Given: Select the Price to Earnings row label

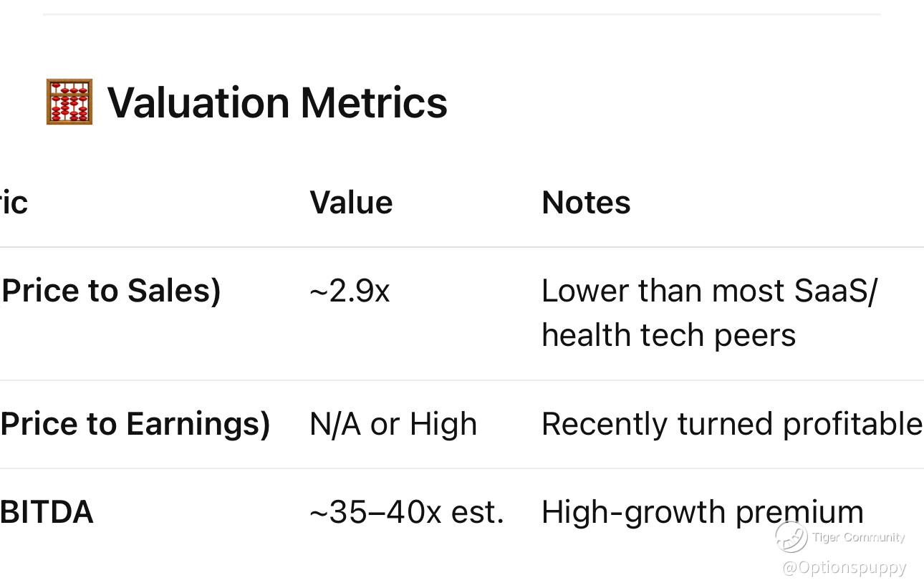Looking at the screenshot, I should pos(135,424).
